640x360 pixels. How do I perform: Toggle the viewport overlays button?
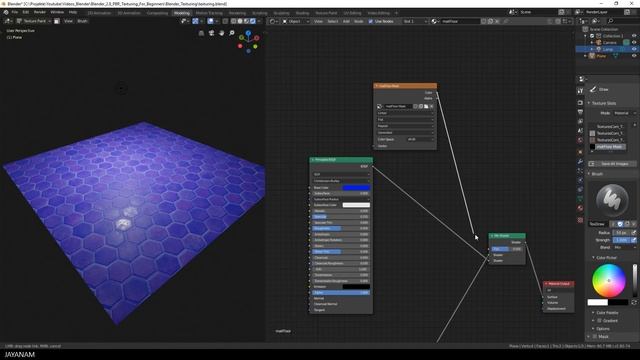coord(210,21)
